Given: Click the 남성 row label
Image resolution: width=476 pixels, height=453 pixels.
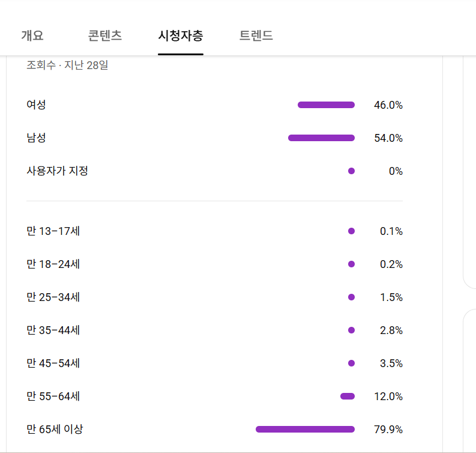Looking at the screenshot, I should (x=36, y=138).
